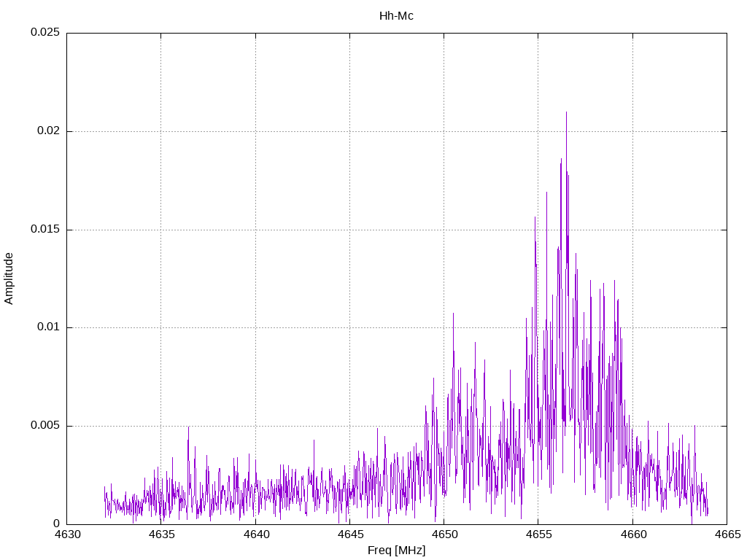Click the small peak top near 4636.5 MHz
The width and height of the screenshot is (747, 560).
pyautogui.click(x=188, y=427)
